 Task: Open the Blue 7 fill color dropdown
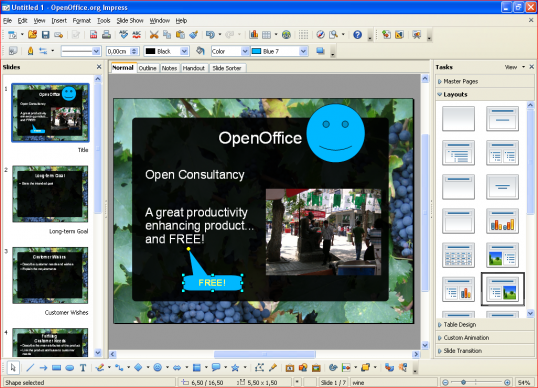[303, 51]
